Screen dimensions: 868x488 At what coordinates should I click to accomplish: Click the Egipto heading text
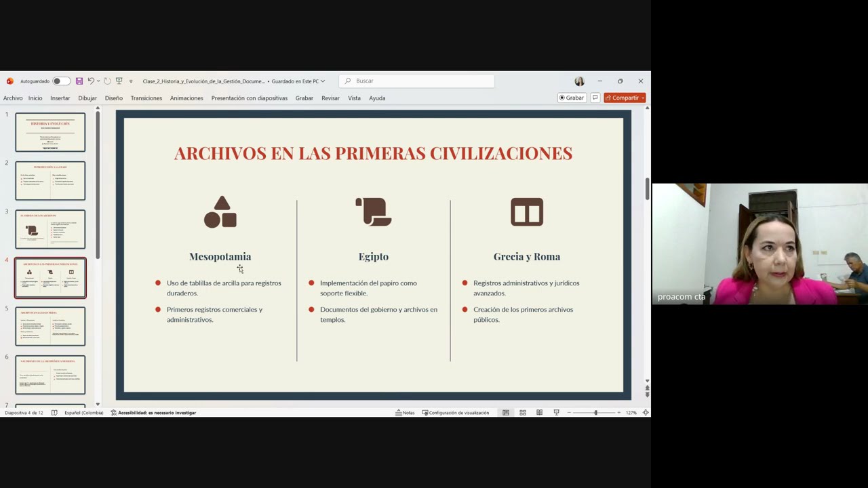coord(374,256)
